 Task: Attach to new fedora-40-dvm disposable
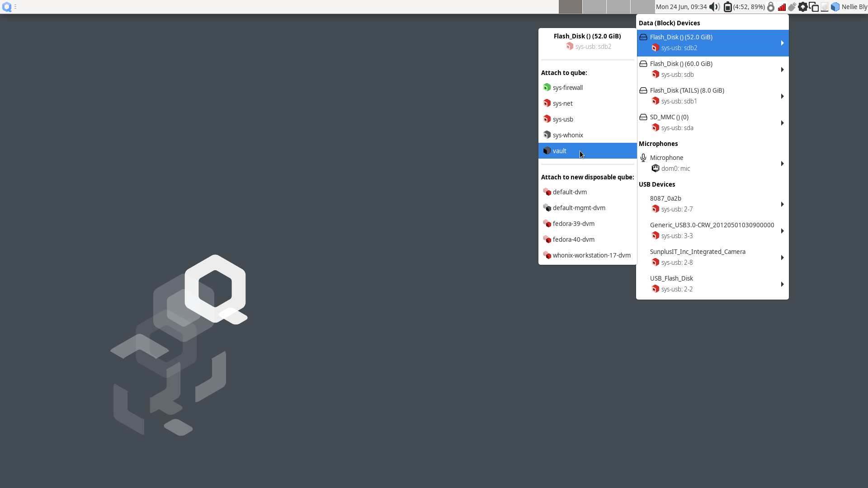click(x=573, y=239)
